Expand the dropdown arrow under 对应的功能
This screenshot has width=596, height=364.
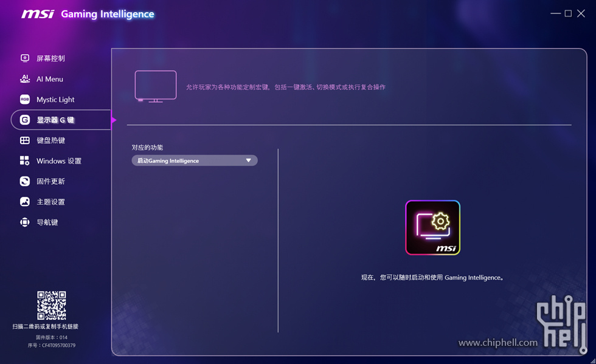(x=248, y=160)
